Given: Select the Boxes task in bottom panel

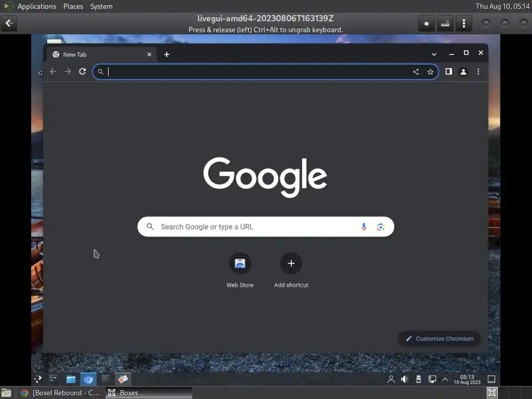Looking at the screenshot, I should pyautogui.click(x=149, y=393).
